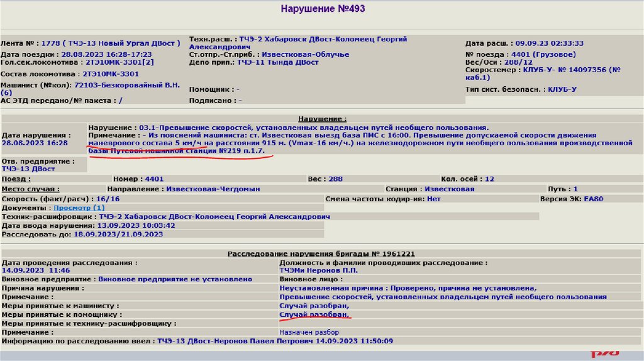Select driver 72103-Безкоровайный В.Н.
The height and width of the screenshot is (361, 644).
[x=126, y=85]
